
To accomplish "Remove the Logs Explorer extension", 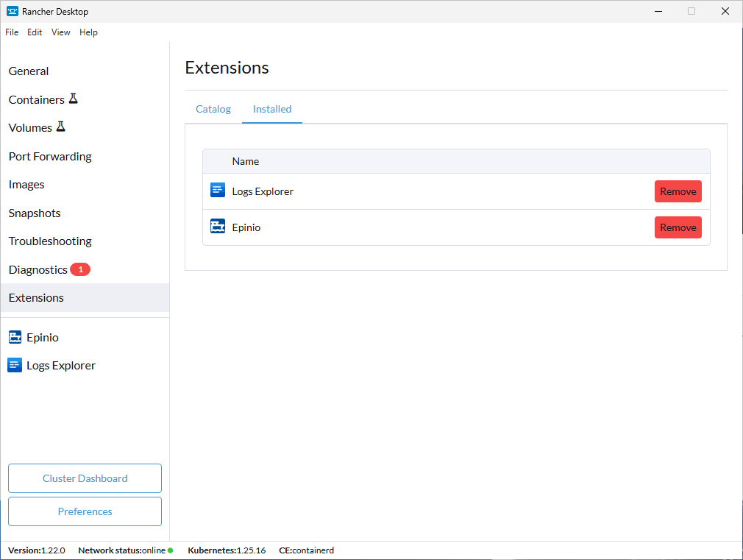I will pyautogui.click(x=678, y=191).
